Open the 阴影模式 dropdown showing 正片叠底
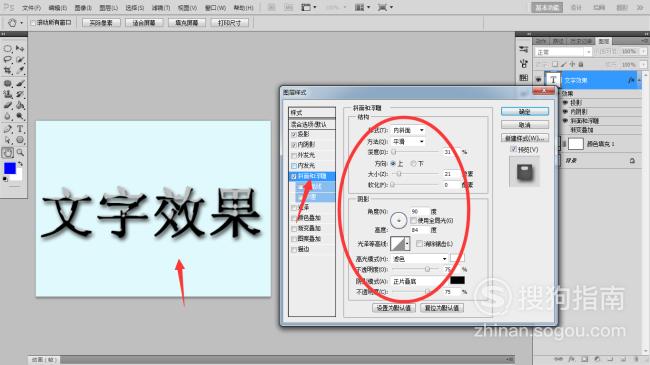 coord(420,281)
